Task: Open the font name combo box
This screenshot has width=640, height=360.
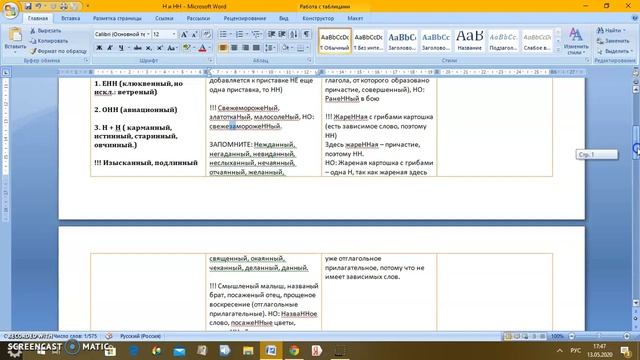Action: (x=122, y=34)
